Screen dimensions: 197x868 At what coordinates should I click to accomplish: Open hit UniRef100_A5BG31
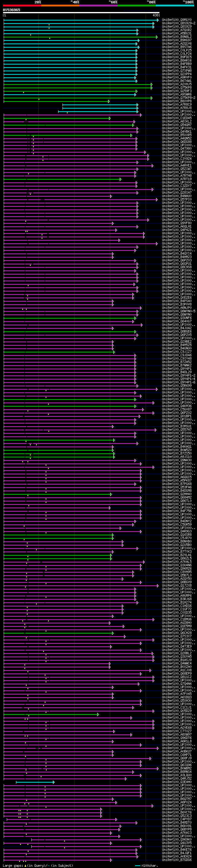coord(177,33)
